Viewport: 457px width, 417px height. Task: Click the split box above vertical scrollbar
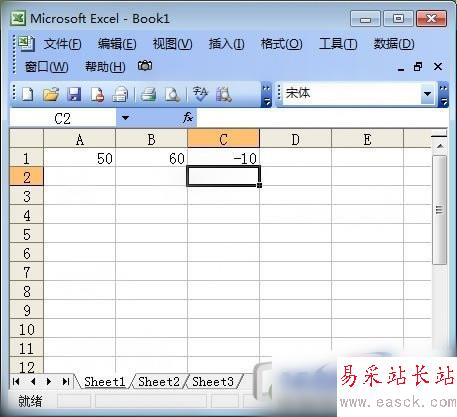[x=439, y=136]
